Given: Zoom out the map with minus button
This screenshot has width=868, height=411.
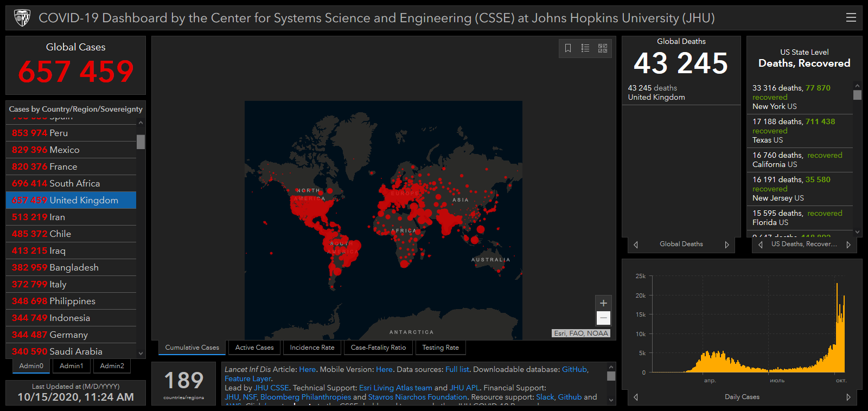Looking at the screenshot, I should click(603, 318).
